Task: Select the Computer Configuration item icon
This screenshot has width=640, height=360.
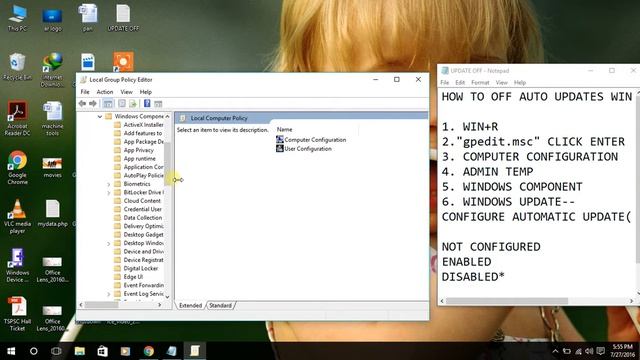Action: (280, 140)
